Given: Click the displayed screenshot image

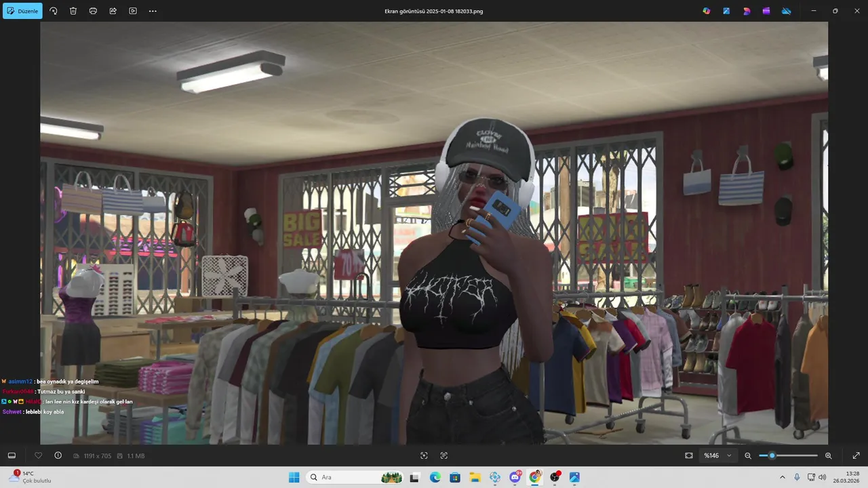Looking at the screenshot, I should pos(434,233).
